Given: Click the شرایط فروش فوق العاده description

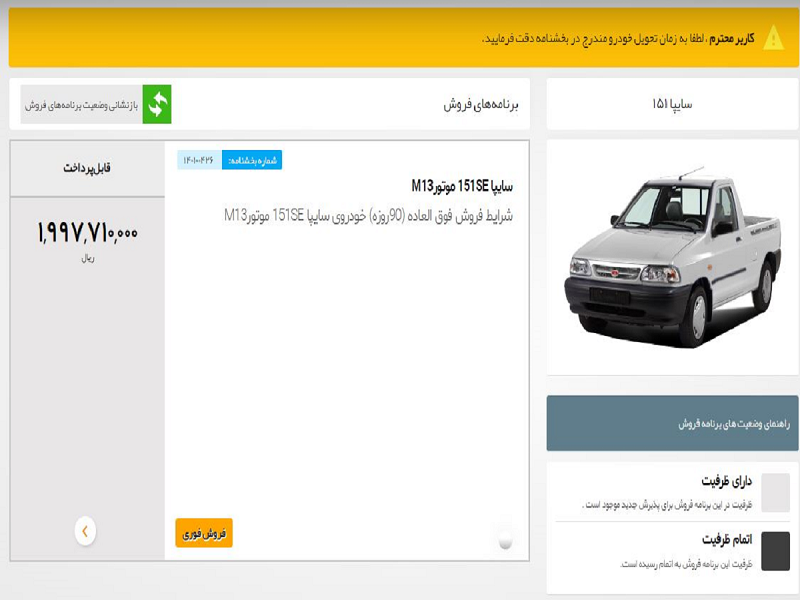Looking at the screenshot, I should 368,216.
